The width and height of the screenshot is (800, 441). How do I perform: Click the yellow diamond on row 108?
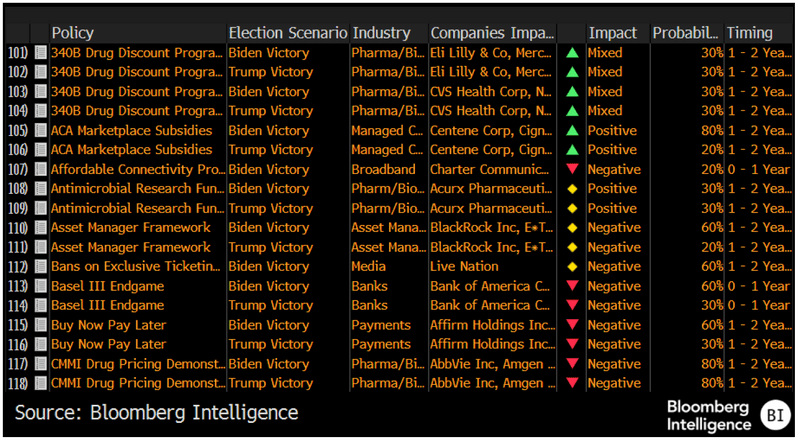572,189
